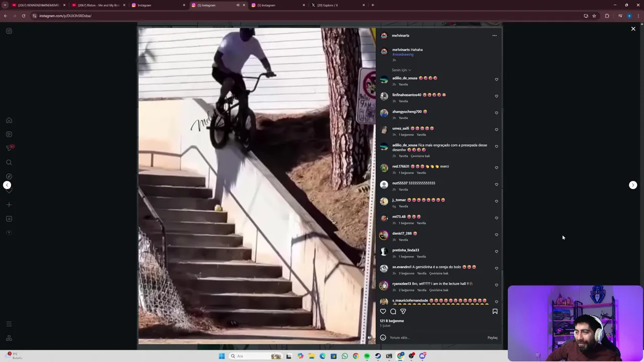
Task: Save the post with the bookmark icon
Action: tap(495, 311)
